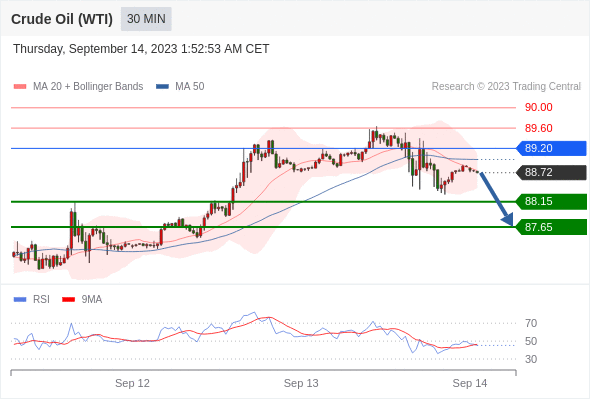
Task: Select the blue MA 50 legend swatch
Action: point(162,87)
